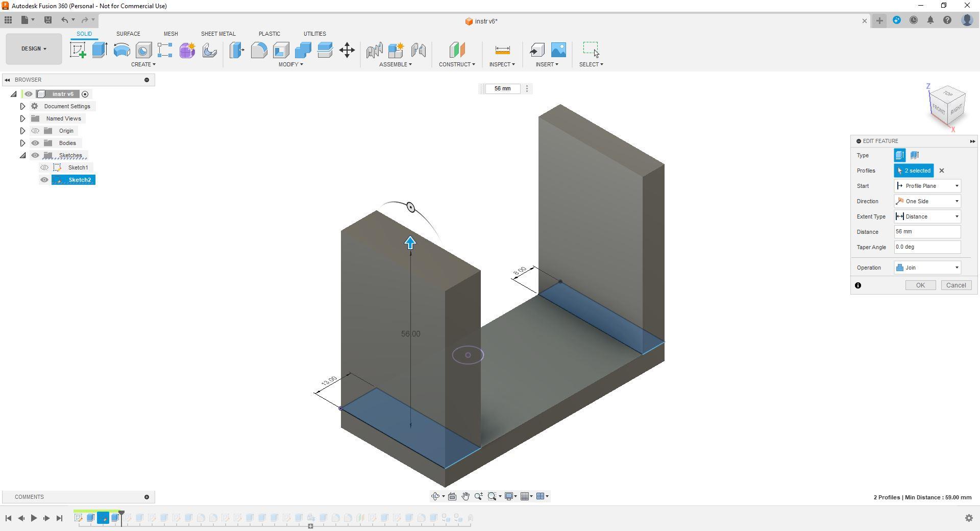Image resolution: width=980 pixels, height=531 pixels.
Task: Open the DESIGN workspace dropdown
Action: point(34,49)
